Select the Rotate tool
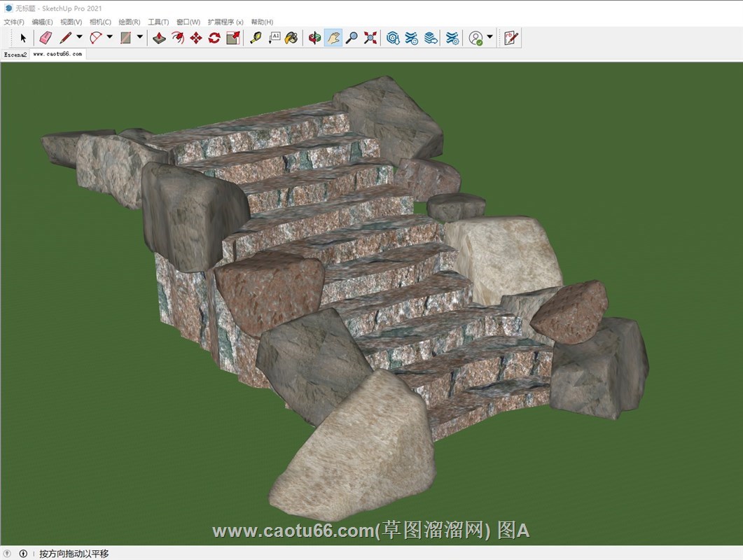The width and height of the screenshot is (743, 560). click(x=214, y=38)
